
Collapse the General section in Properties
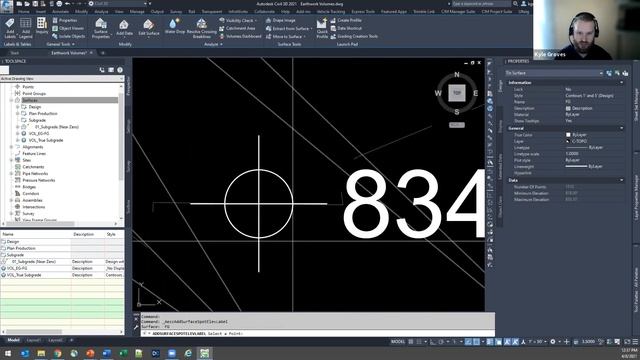point(622,128)
